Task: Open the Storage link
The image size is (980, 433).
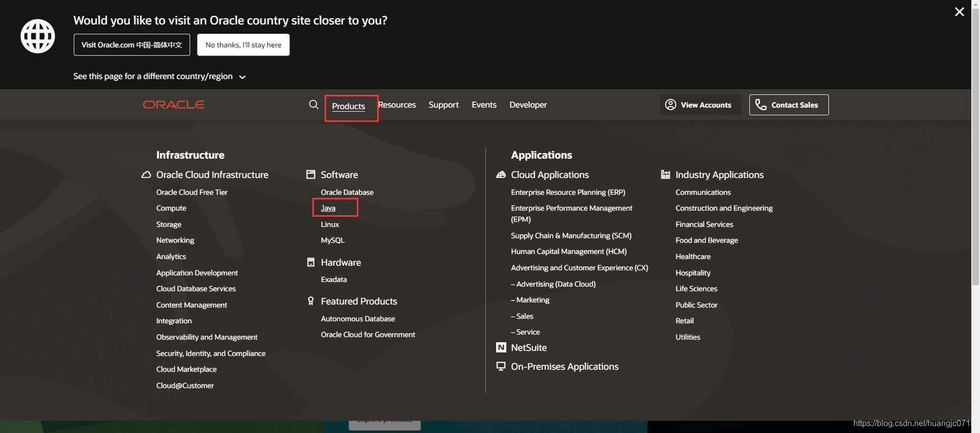Action: [x=168, y=224]
